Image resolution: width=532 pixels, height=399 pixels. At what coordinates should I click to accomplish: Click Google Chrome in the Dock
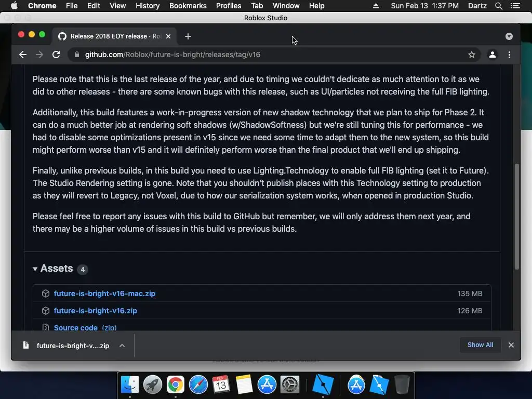coord(175,385)
